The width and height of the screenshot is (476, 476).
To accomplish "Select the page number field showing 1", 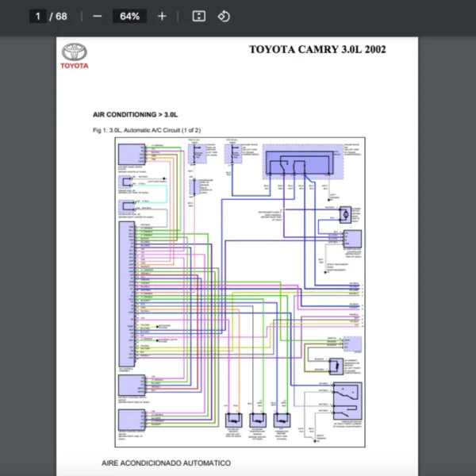I will pos(37,16).
